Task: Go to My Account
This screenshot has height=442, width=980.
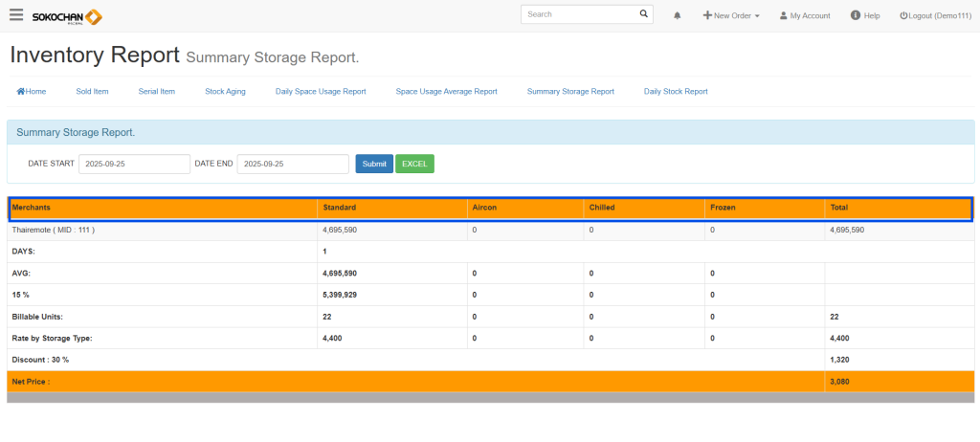Action: coord(805,16)
